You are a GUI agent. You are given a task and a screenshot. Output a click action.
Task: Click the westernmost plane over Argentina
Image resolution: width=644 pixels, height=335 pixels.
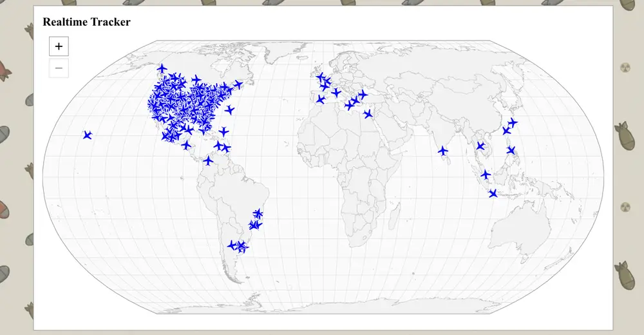(x=232, y=245)
